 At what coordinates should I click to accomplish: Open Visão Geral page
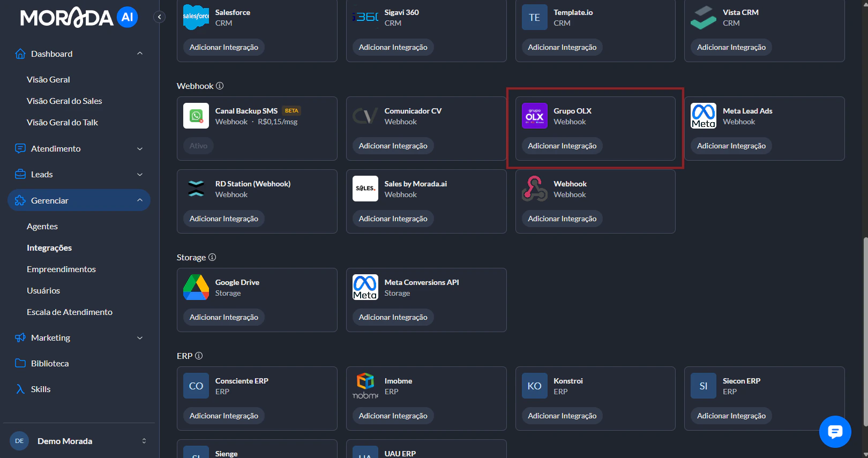(x=48, y=79)
